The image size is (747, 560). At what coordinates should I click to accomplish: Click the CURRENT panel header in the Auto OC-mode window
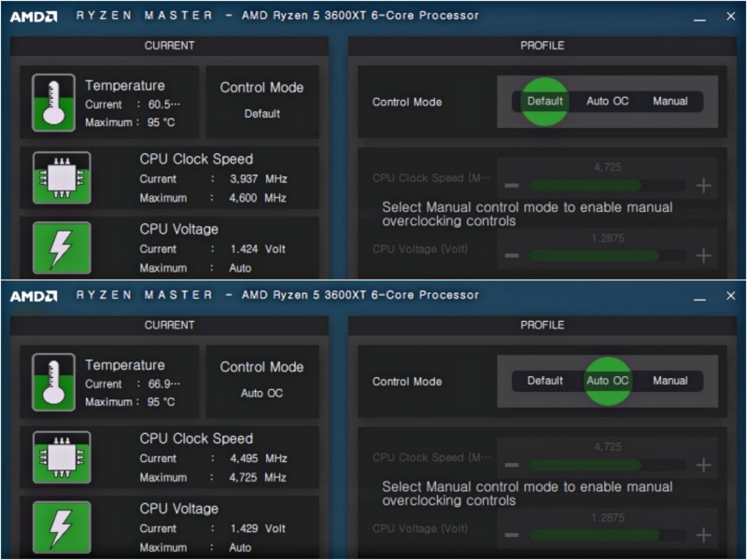click(x=169, y=325)
